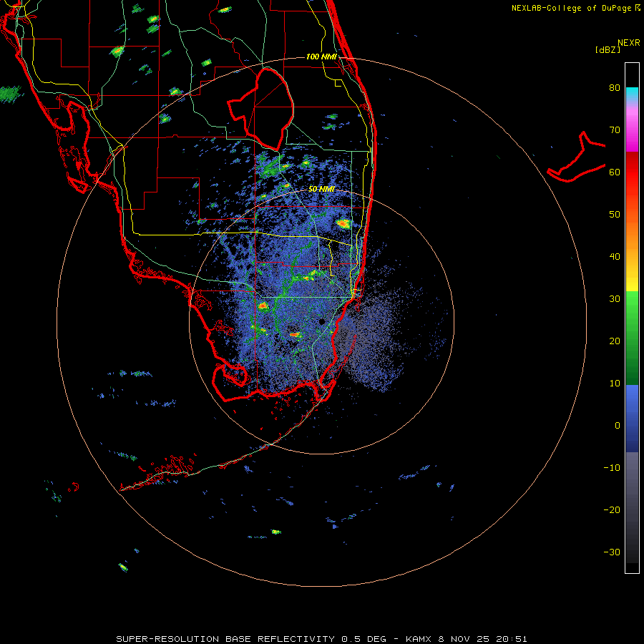Select the -20 value on the dBZ scale

tap(612, 510)
